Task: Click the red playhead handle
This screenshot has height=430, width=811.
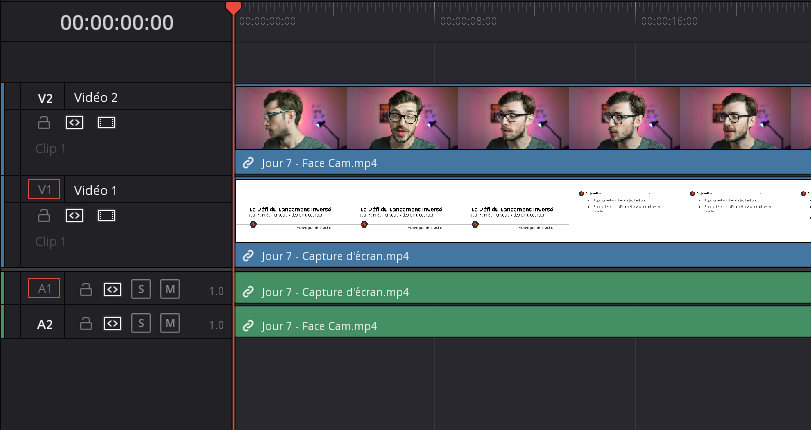Action: click(x=233, y=7)
